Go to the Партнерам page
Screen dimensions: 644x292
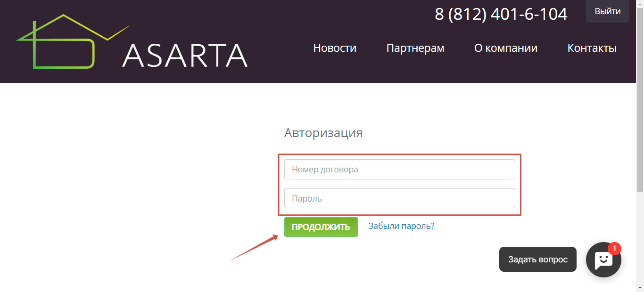click(x=415, y=48)
